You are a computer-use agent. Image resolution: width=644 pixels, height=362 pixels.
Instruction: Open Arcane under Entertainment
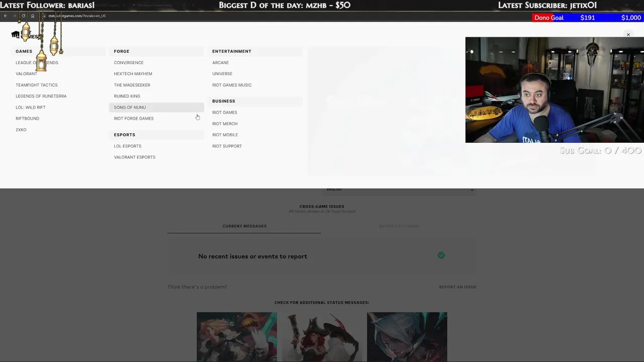coord(220,63)
